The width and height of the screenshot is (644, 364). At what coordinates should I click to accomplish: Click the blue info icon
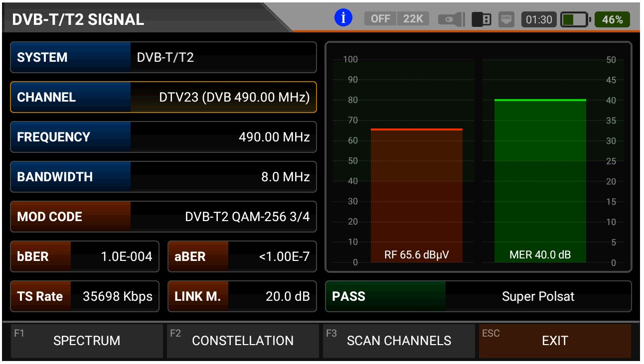(343, 18)
